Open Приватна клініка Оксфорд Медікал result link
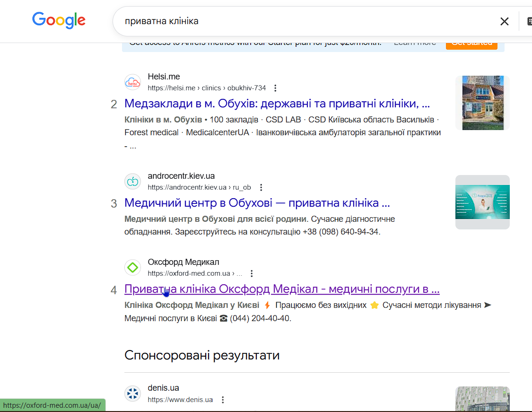 tap(282, 289)
